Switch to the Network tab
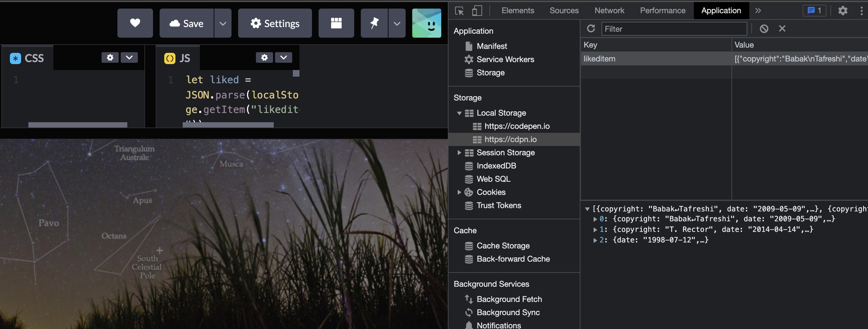The width and height of the screenshot is (868, 329). click(609, 11)
